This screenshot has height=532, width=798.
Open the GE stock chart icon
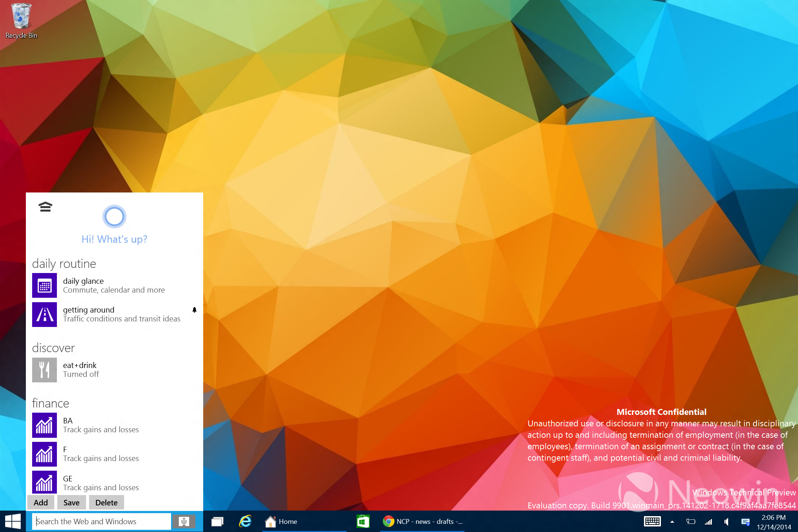(44, 482)
